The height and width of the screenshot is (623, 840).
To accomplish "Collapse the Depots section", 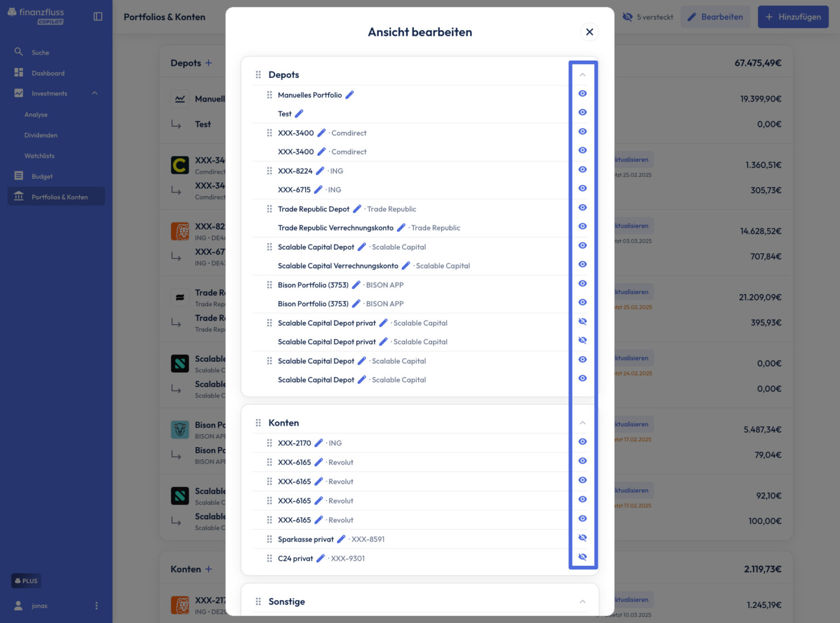I will point(583,74).
